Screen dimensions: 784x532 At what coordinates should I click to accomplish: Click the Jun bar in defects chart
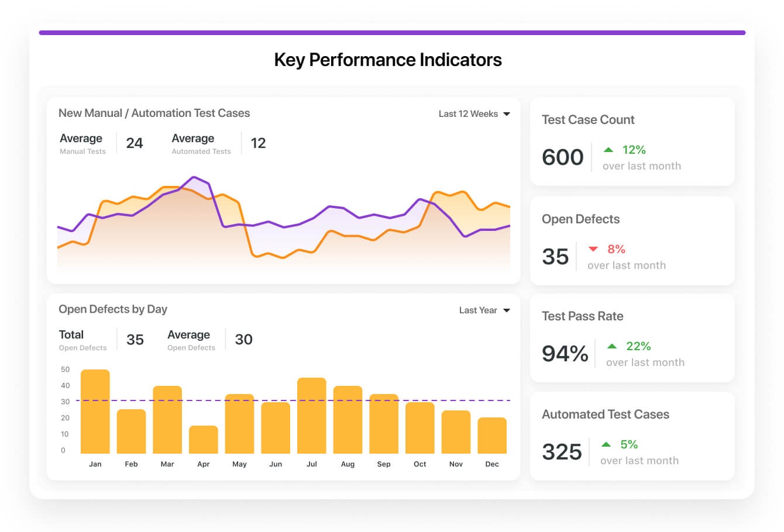(x=276, y=428)
